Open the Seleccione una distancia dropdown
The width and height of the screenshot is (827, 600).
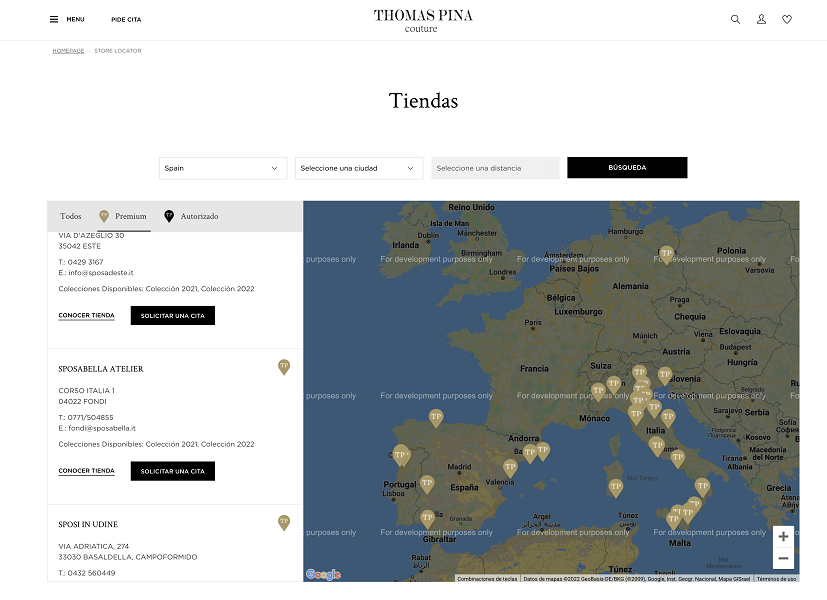click(495, 168)
